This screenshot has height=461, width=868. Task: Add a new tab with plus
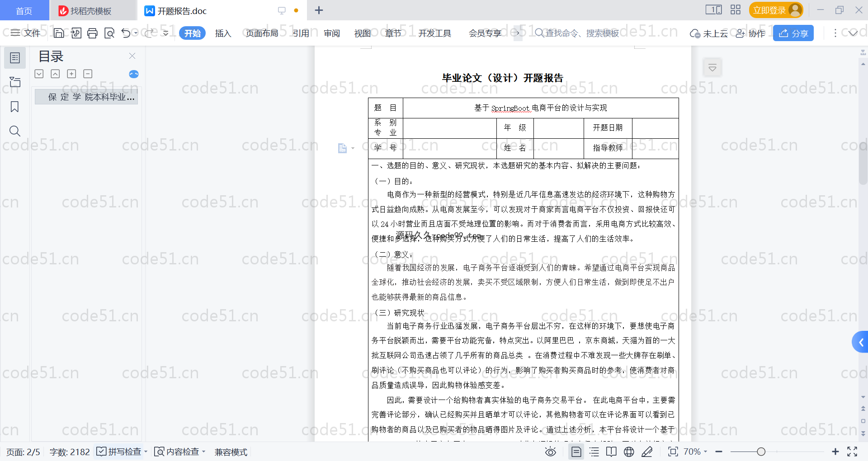tap(319, 10)
